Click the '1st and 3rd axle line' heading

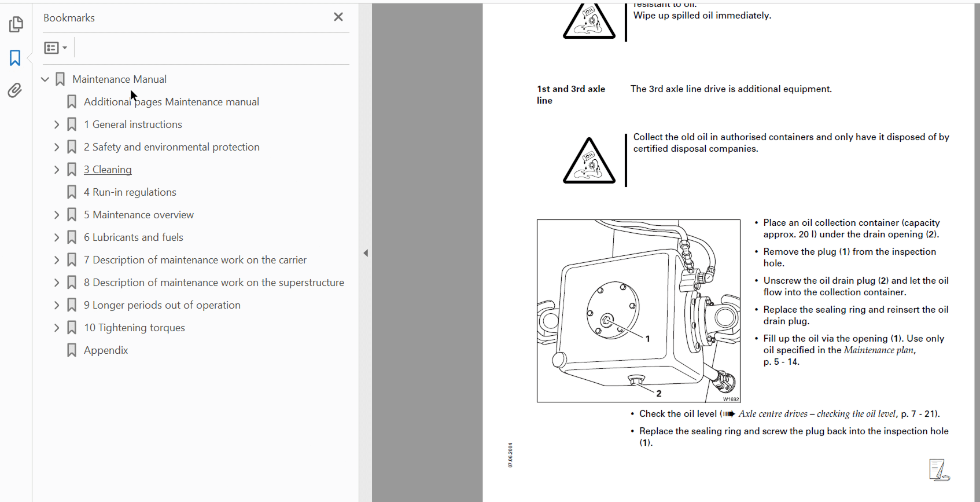[571, 95]
